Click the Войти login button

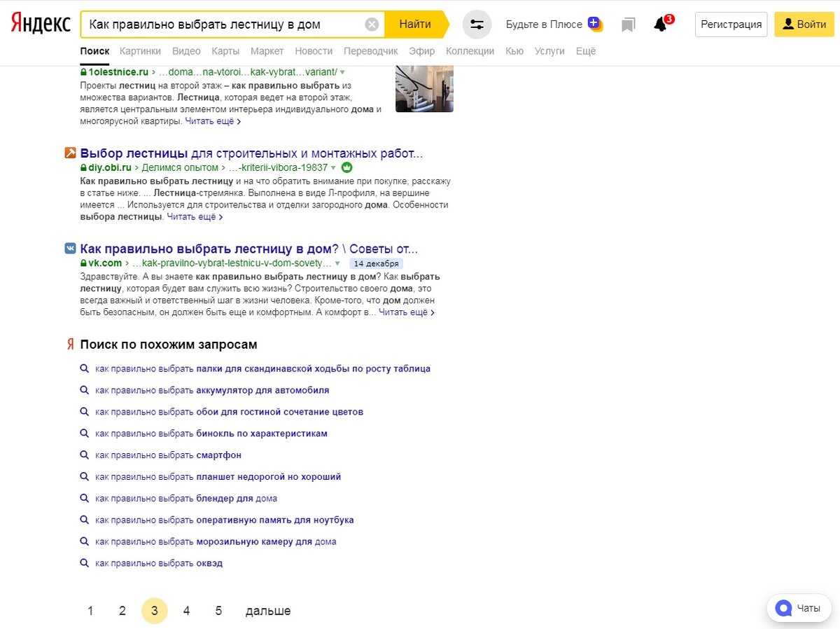click(804, 25)
